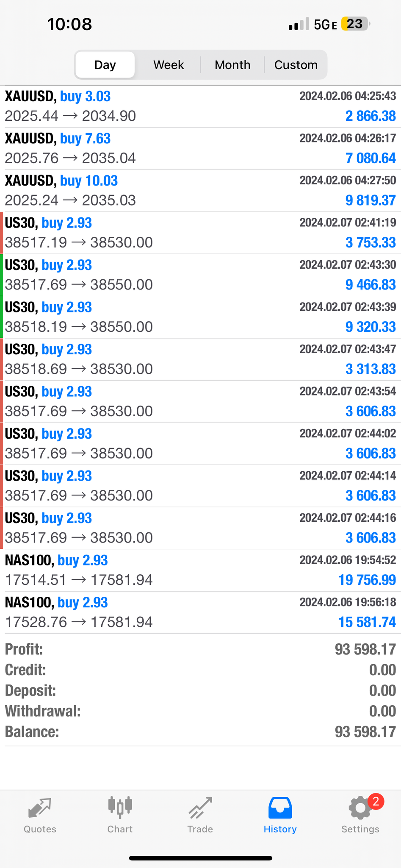Switch history period to Month
The width and height of the screenshot is (401, 868).
[x=232, y=65]
